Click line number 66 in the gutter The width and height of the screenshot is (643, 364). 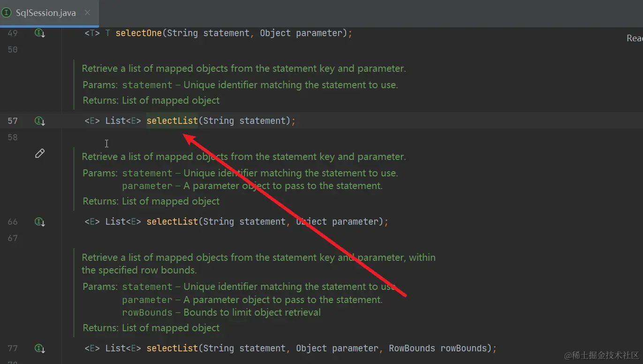click(13, 222)
